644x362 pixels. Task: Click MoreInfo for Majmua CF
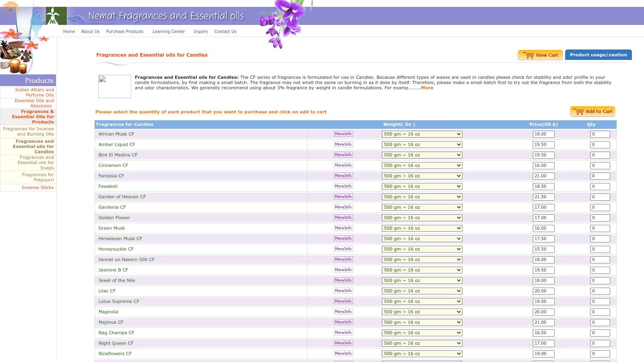point(343,322)
